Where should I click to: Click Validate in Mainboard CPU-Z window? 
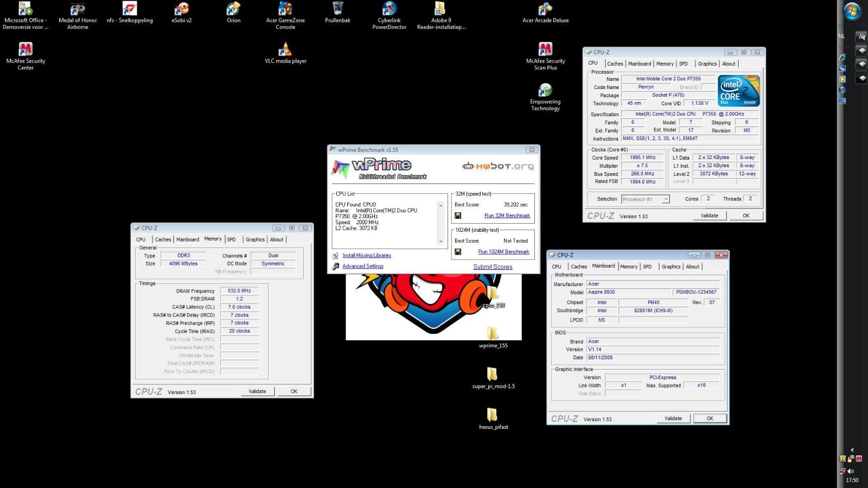click(673, 419)
